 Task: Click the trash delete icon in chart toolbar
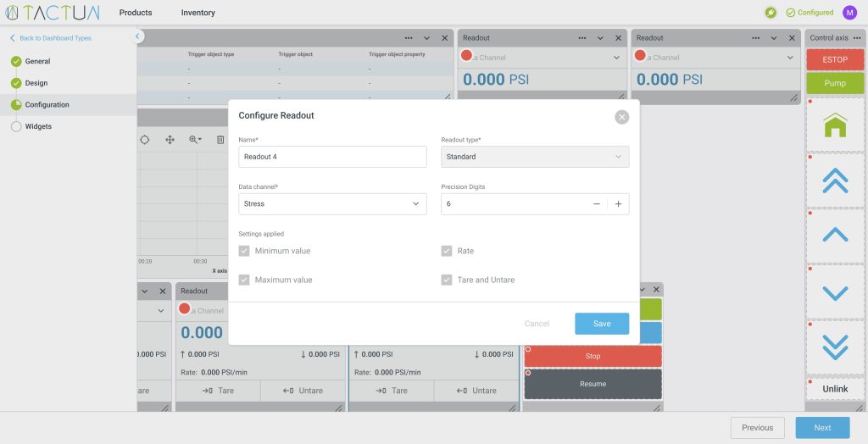pyautogui.click(x=220, y=140)
